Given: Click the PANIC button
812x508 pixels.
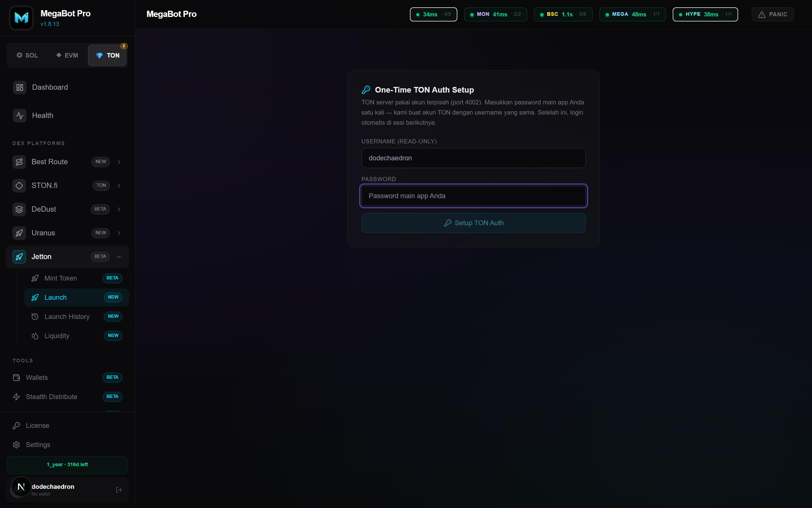Looking at the screenshot, I should (773, 14).
